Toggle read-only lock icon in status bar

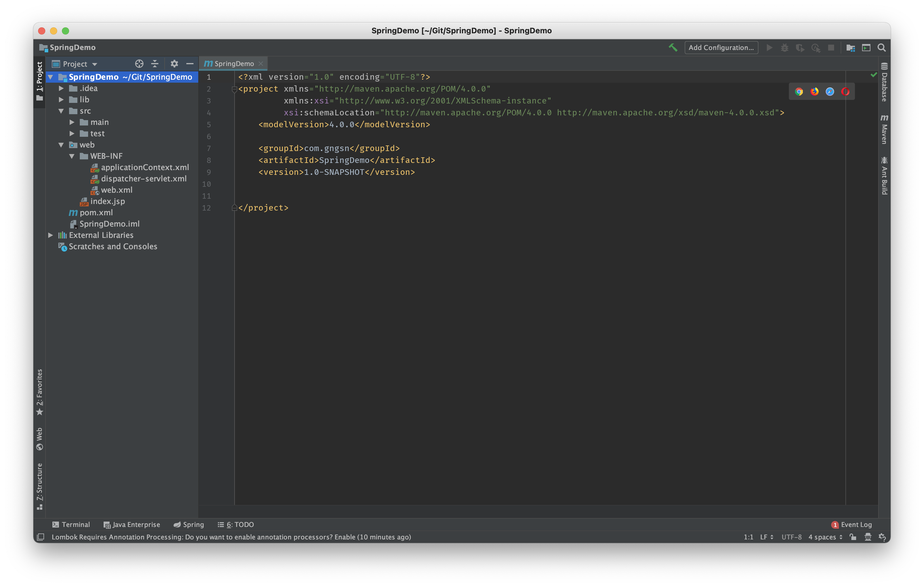(853, 537)
